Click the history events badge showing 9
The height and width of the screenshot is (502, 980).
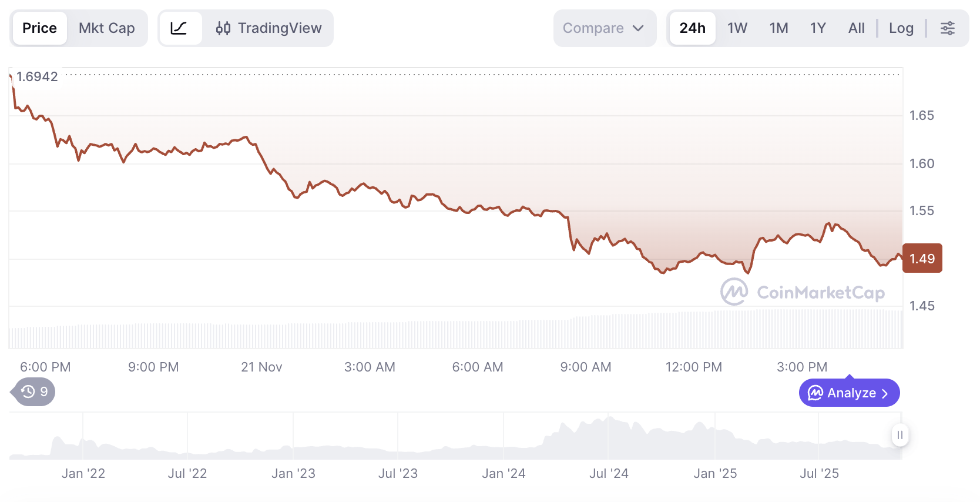pos(35,392)
